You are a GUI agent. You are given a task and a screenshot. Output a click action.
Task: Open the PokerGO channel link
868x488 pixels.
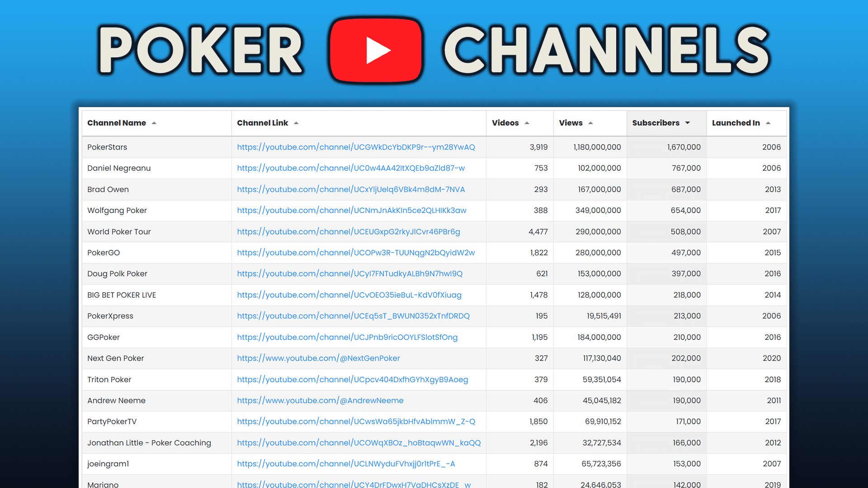356,253
